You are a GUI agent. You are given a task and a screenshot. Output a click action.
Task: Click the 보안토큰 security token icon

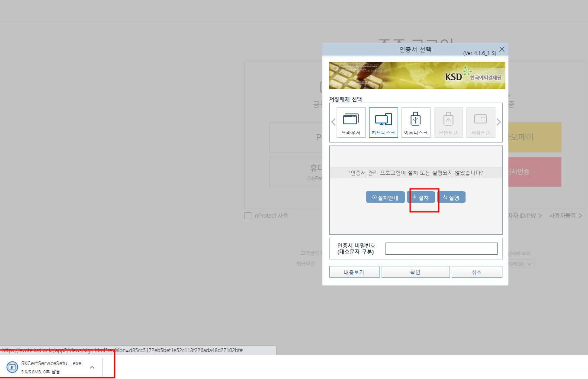coord(448,122)
